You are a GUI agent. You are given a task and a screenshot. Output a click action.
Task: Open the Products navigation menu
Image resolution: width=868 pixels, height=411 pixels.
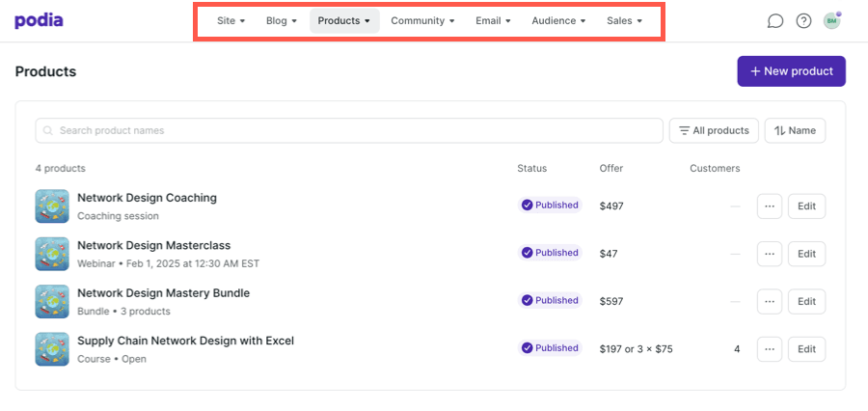tap(343, 20)
